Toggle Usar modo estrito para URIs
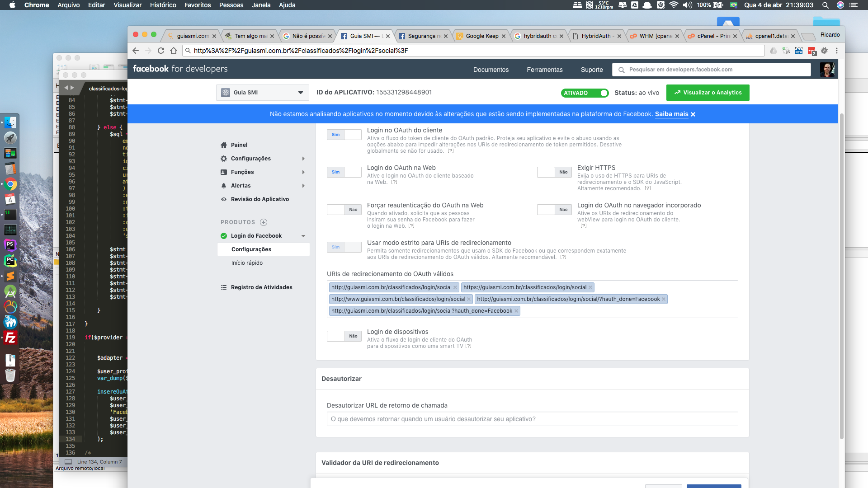This screenshot has width=868, height=488. point(344,247)
